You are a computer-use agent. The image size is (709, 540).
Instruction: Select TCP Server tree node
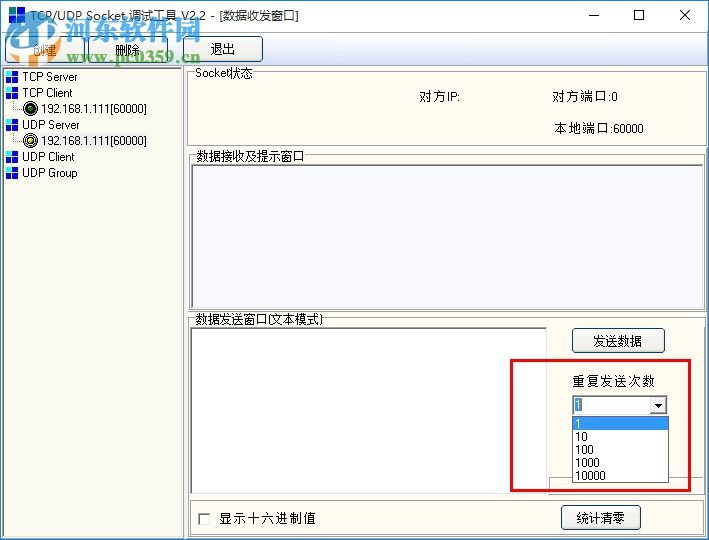point(50,77)
